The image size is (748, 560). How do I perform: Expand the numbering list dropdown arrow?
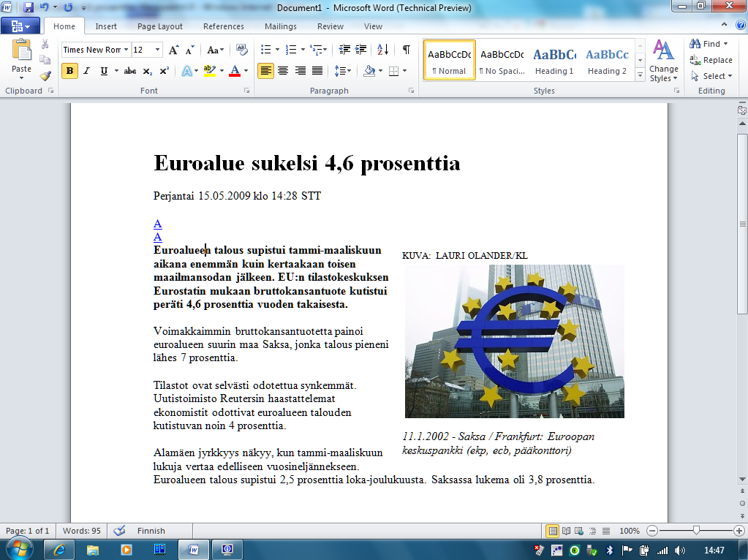coord(303,50)
